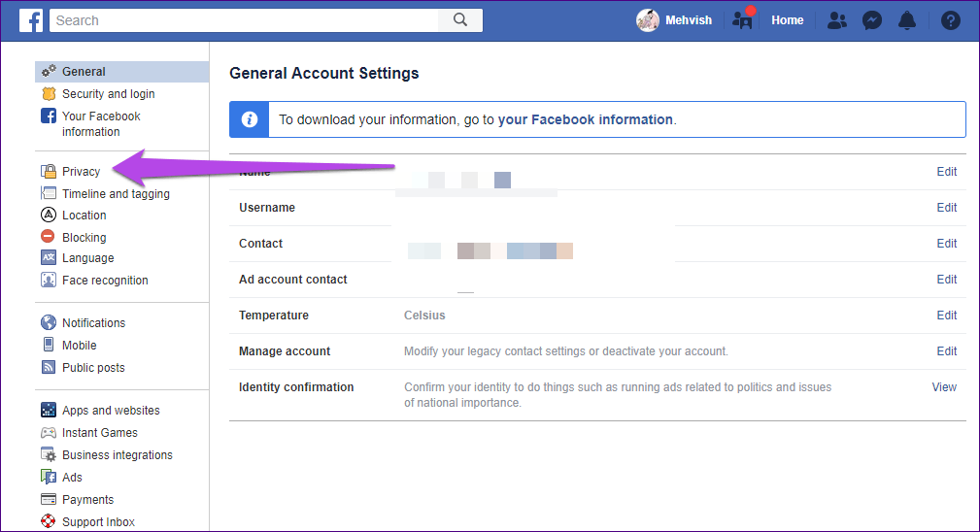Edit the Contact row

coord(946,244)
